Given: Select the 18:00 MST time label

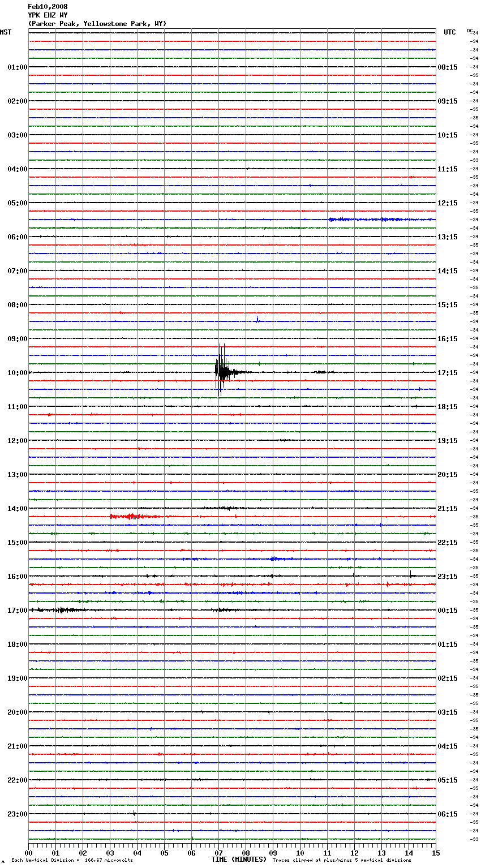Looking at the screenshot, I should [x=18, y=644].
